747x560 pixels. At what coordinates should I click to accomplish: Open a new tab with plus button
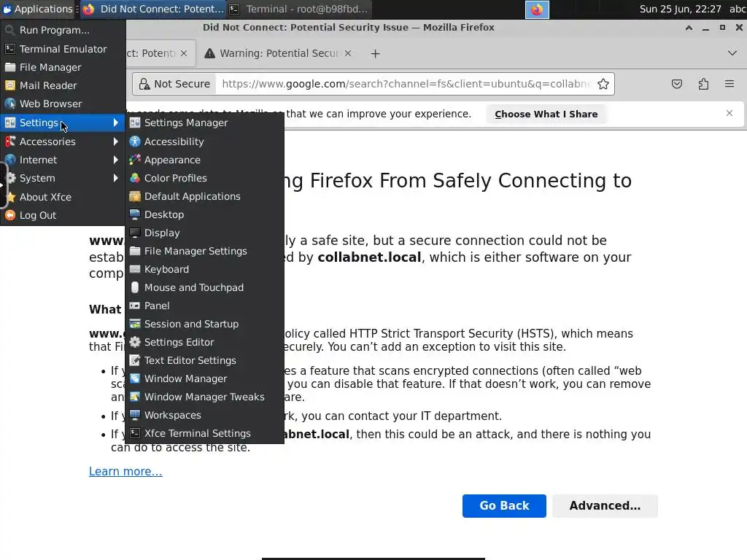coord(376,54)
